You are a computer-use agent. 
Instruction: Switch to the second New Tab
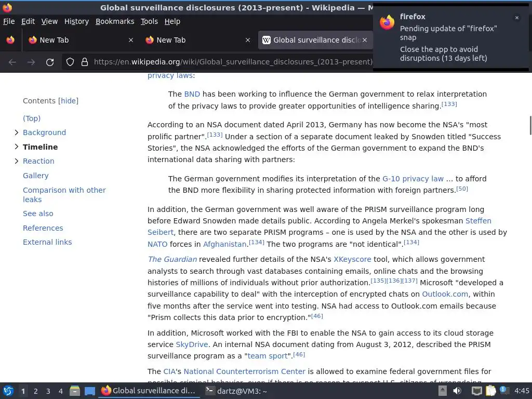(198, 40)
